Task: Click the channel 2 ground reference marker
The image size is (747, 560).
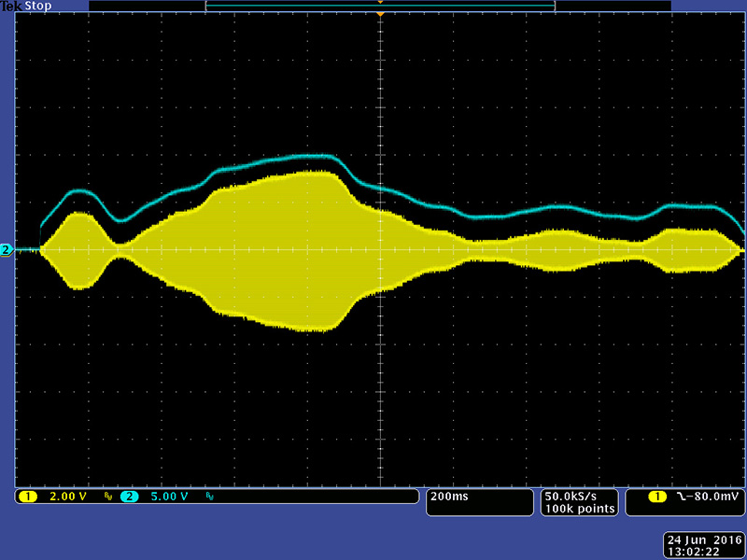Action: pos(7,250)
